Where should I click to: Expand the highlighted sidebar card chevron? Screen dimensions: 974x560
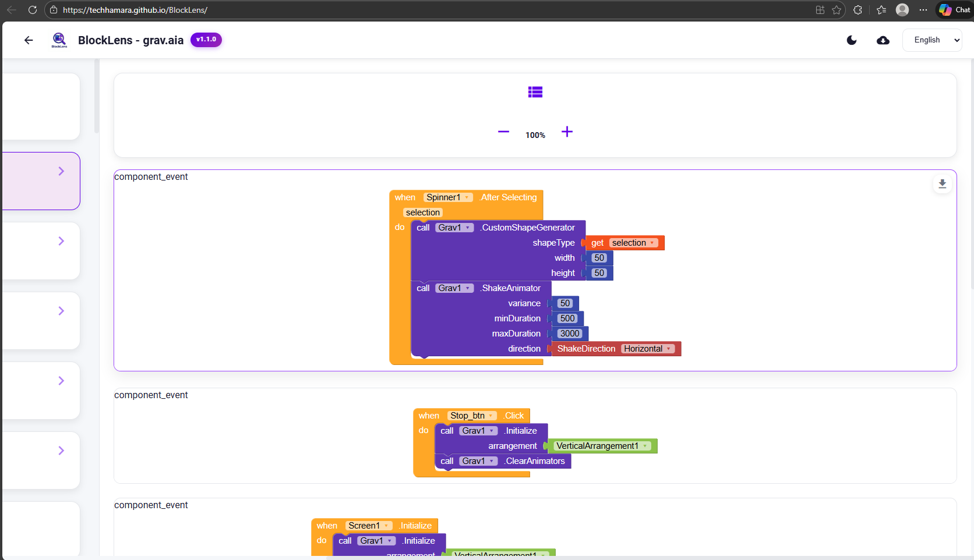tap(61, 171)
